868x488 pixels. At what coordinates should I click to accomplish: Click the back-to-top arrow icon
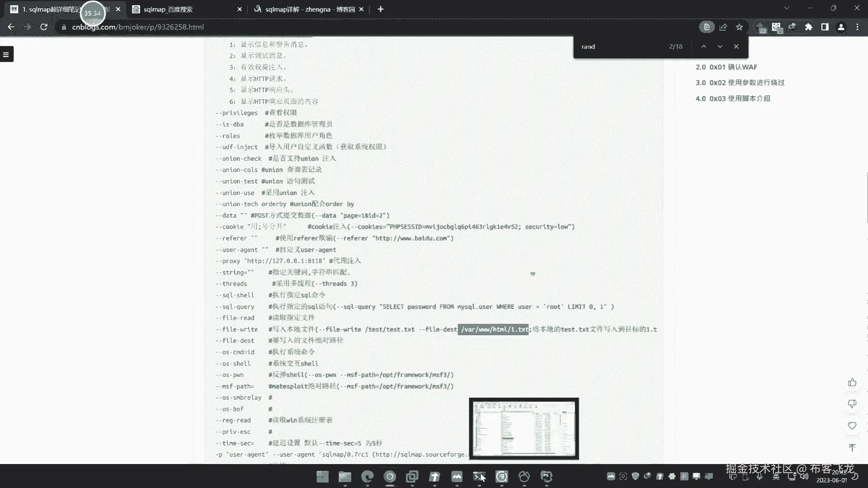[x=852, y=447]
